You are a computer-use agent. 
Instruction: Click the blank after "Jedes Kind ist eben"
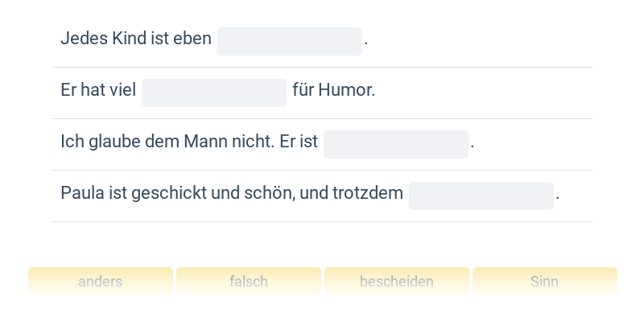[289, 41]
